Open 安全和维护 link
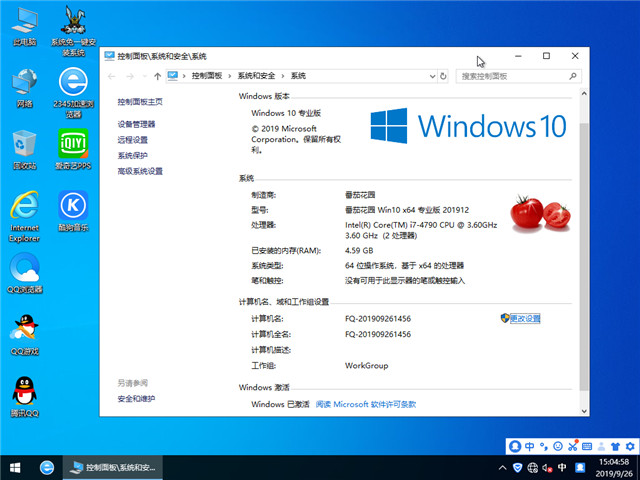This screenshot has width=640, height=480. pos(136,399)
